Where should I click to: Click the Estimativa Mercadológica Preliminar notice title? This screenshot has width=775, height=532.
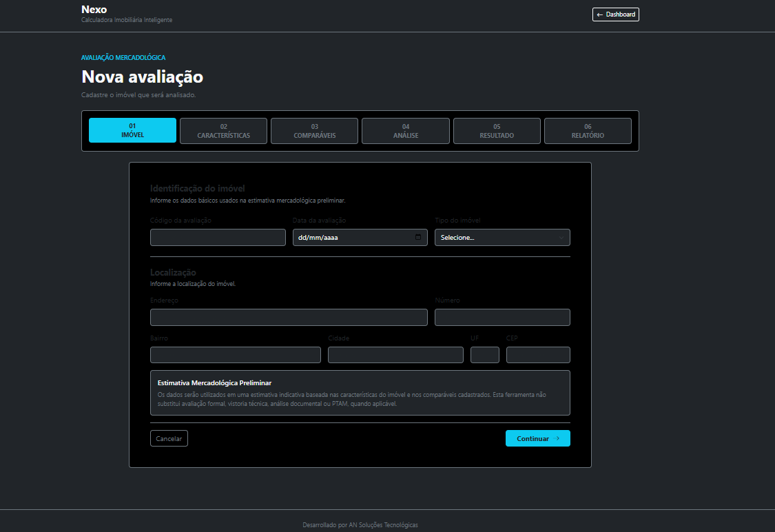tap(214, 382)
